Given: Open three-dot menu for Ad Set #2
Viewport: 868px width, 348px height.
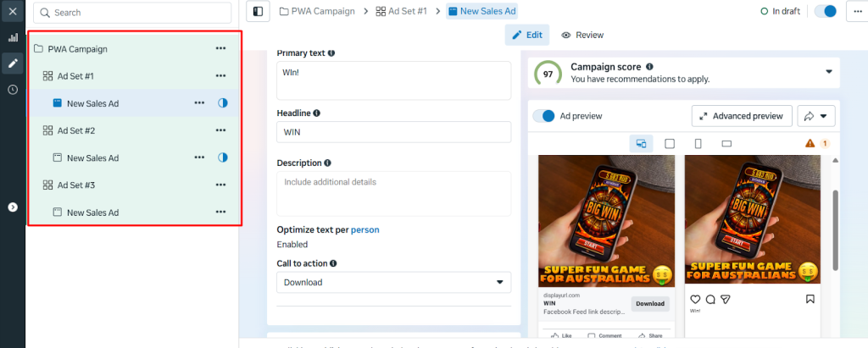Looking at the screenshot, I should point(220,130).
